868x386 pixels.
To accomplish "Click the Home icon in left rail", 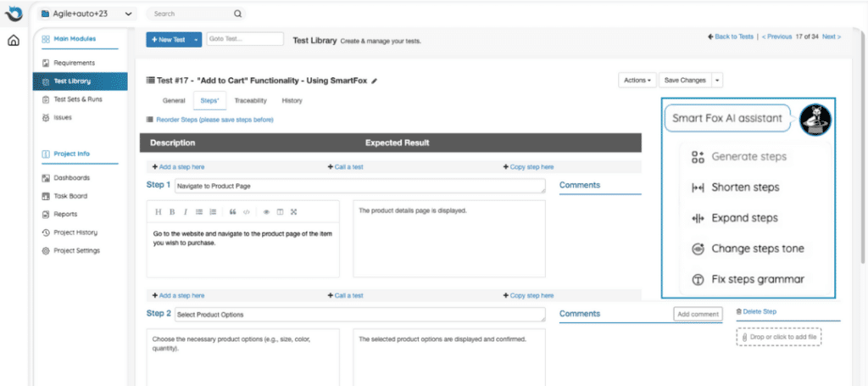I will 14,40.
